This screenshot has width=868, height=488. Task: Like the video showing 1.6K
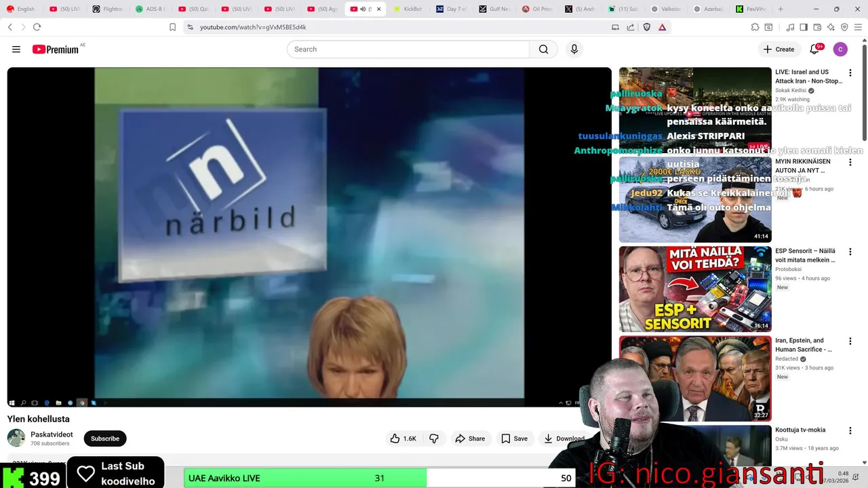(x=403, y=439)
